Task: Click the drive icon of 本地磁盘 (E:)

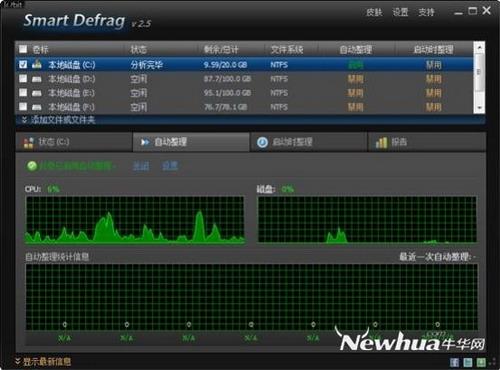Action: click(x=37, y=93)
